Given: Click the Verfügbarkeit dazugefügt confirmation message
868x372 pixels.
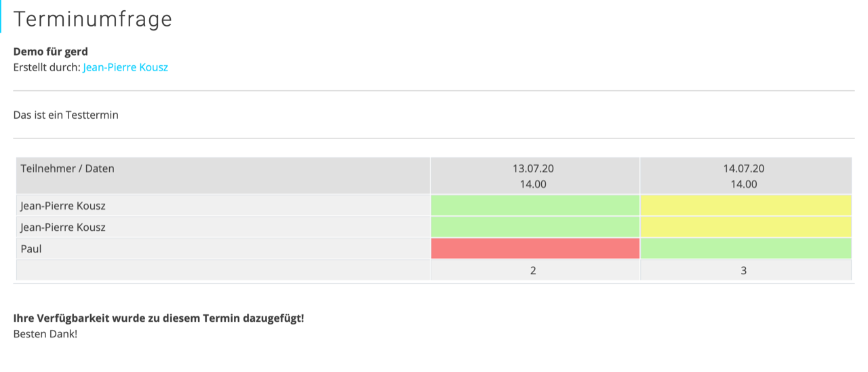Looking at the screenshot, I should point(159,318).
